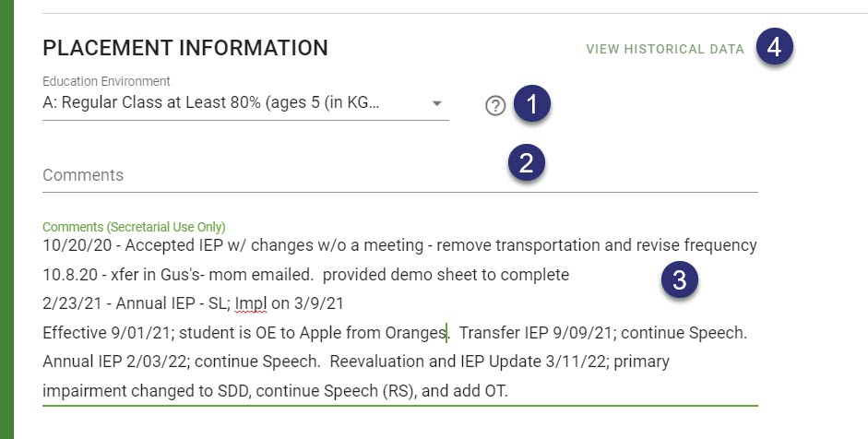Click the 'Comments (Secretarial Use Only)' label
The width and height of the screenshot is (868, 439).
134,227
